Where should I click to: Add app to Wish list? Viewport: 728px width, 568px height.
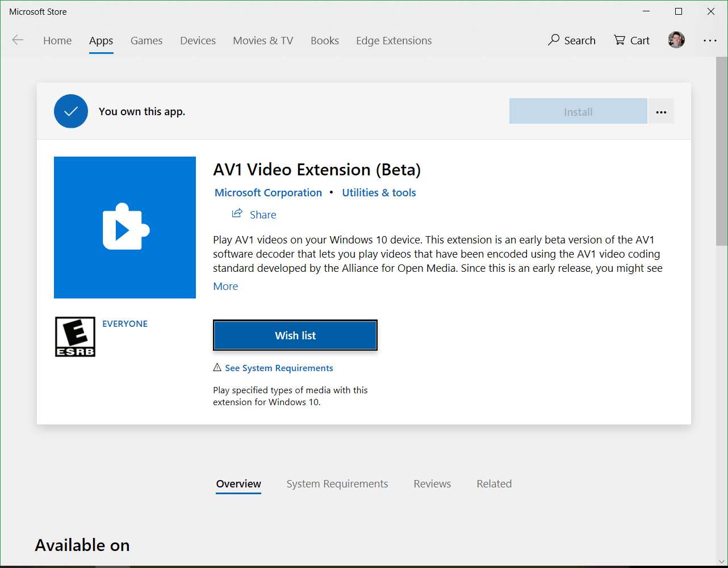(295, 335)
